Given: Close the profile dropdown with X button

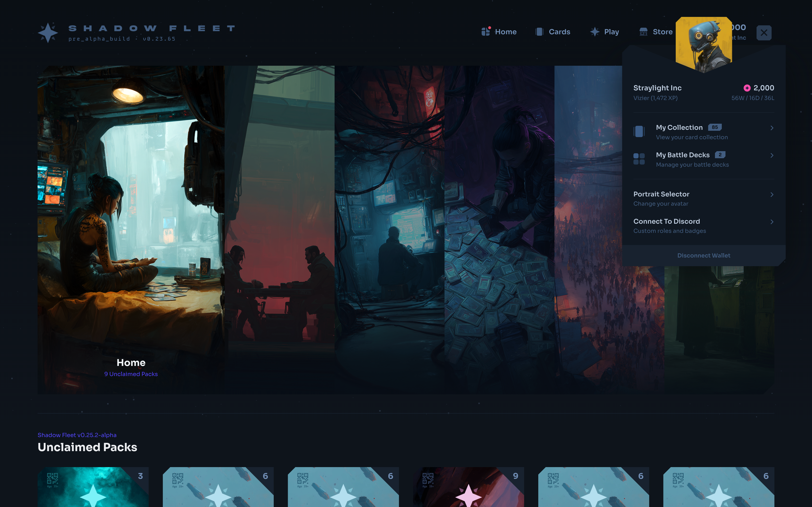Looking at the screenshot, I should tap(764, 33).
